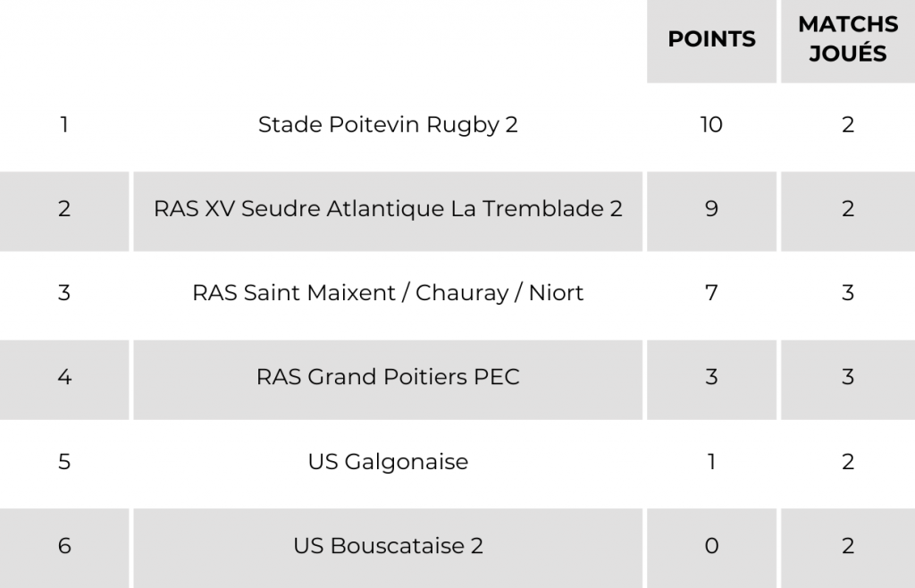Open RAS XV Seudre Atlantique La Tremblade 2
The image size is (915, 588).
388,209
